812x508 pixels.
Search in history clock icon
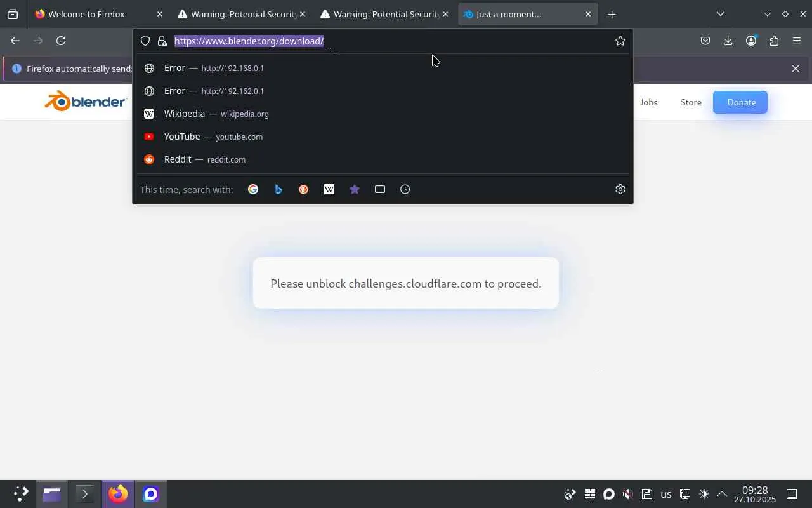405,189
